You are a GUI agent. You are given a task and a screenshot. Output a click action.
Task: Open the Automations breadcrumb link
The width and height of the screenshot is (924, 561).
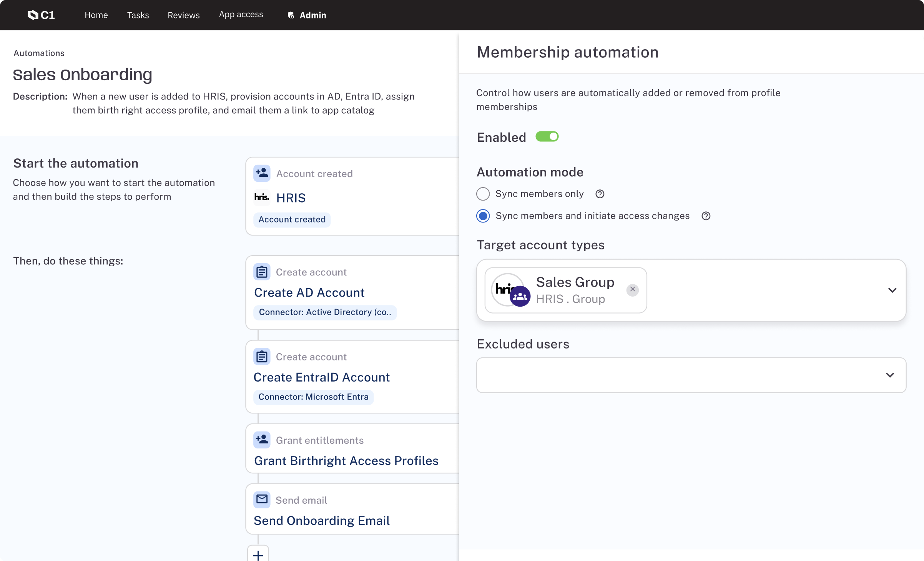pyautogui.click(x=38, y=53)
